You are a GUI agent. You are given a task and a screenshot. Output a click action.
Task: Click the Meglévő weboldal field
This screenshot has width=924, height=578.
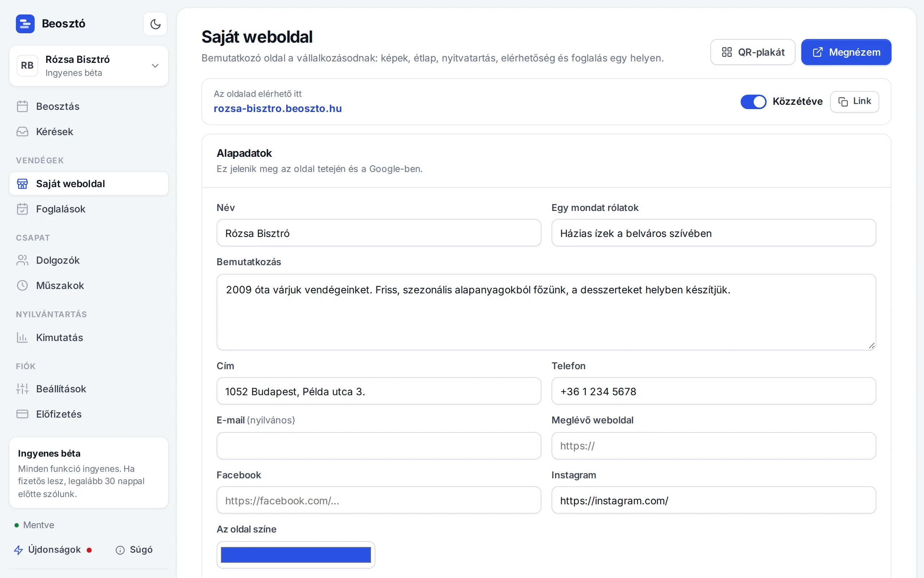coord(714,446)
